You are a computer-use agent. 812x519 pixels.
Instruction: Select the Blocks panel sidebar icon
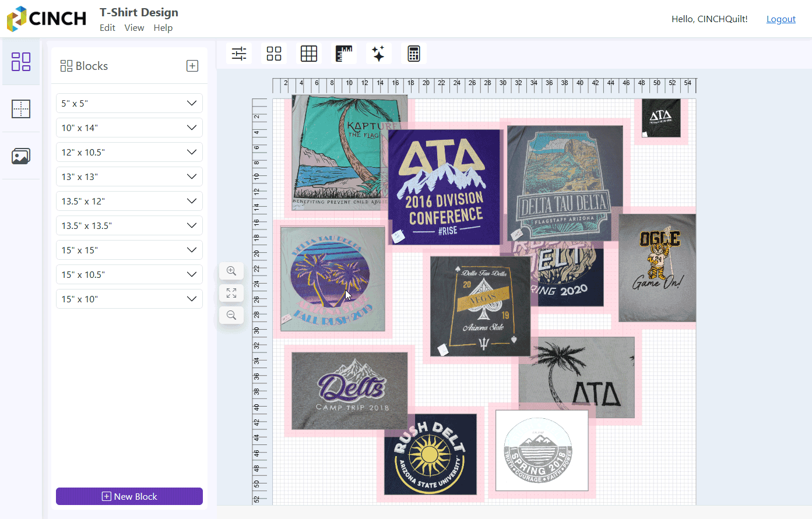21,61
